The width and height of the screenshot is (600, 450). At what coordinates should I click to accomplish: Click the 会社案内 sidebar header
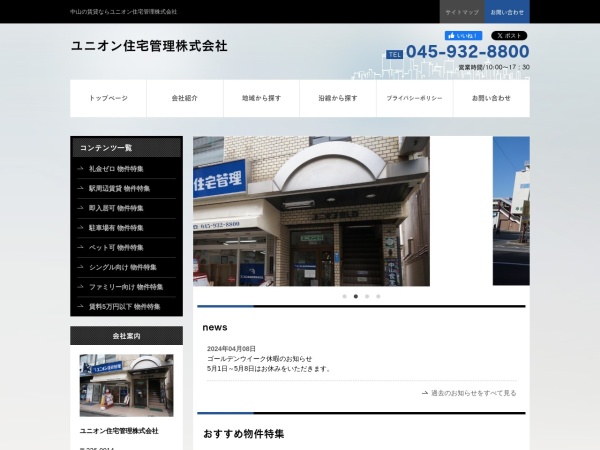(x=126, y=336)
